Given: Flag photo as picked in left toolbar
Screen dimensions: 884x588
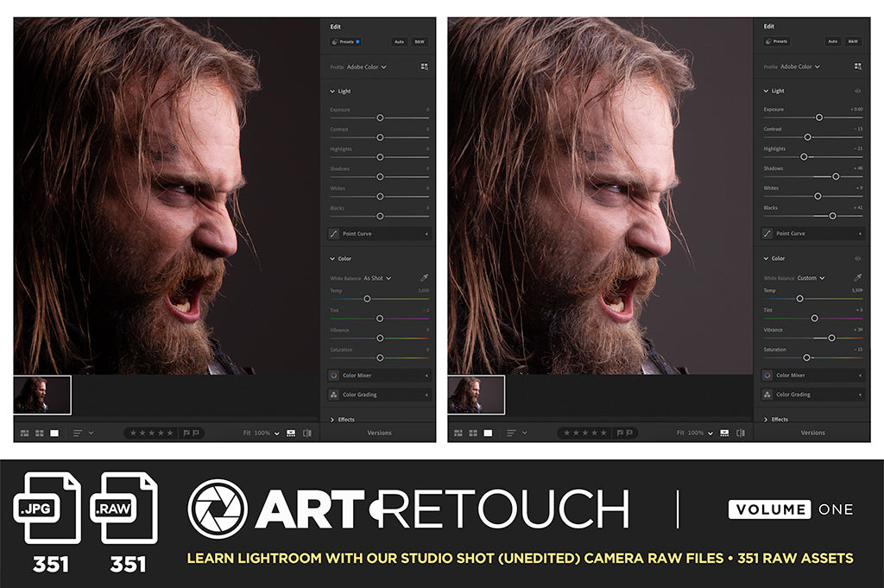Looking at the screenshot, I should (186, 433).
